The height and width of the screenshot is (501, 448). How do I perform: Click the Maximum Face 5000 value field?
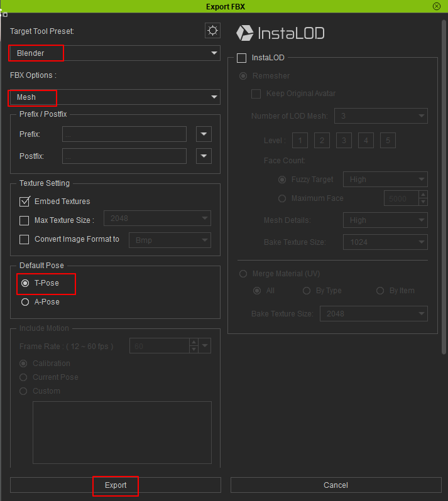click(x=402, y=198)
